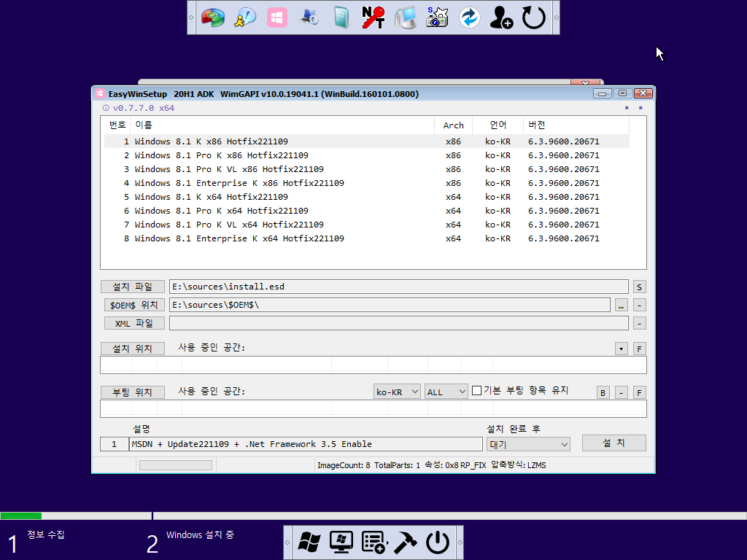
Task: Click the Arch column header
Action: [x=453, y=125]
